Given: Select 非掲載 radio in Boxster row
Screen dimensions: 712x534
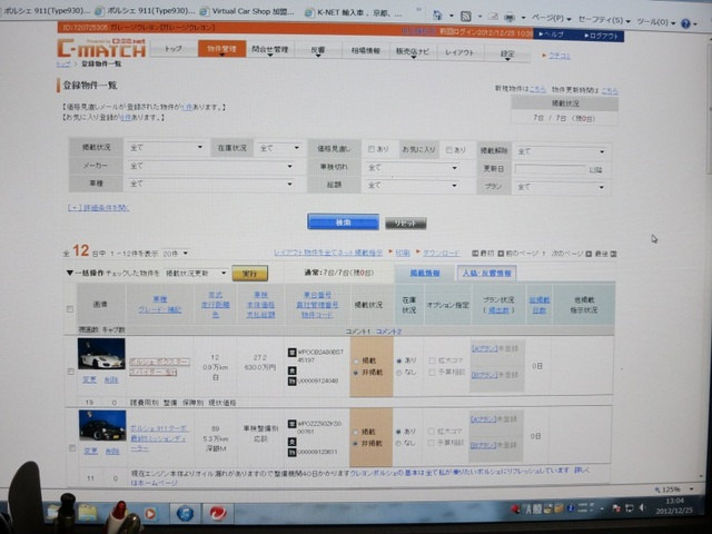Looking at the screenshot, I should click(356, 373).
